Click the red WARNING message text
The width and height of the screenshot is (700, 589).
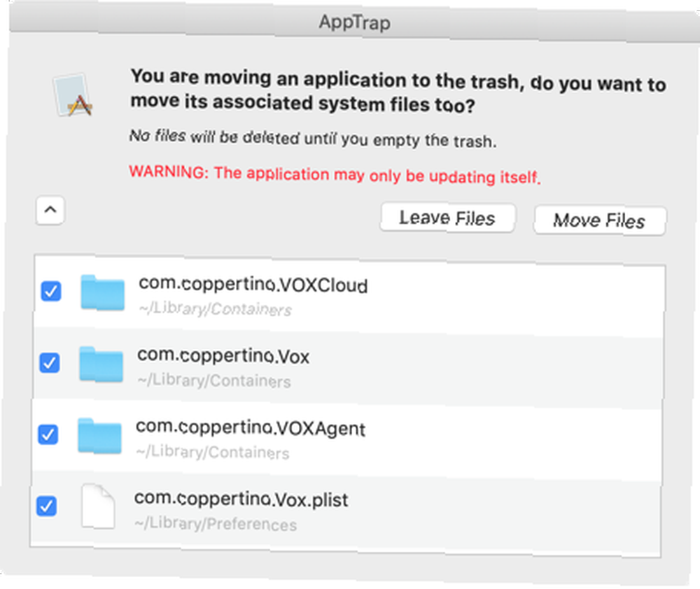click(335, 174)
